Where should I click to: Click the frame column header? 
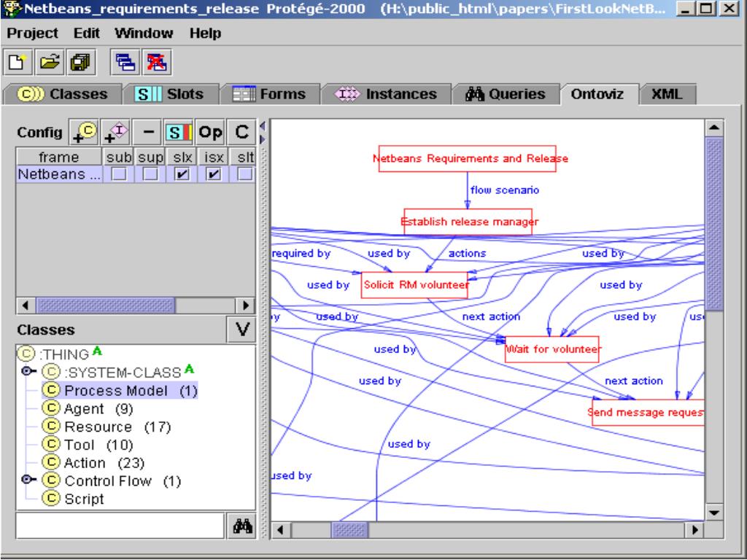(59, 157)
